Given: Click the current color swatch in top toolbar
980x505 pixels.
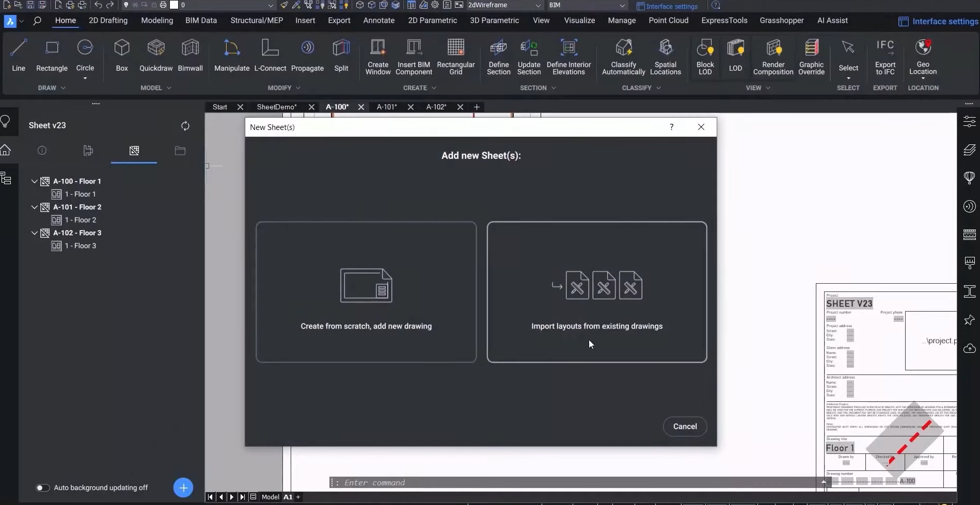Looking at the screenshot, I should [174, 5].
